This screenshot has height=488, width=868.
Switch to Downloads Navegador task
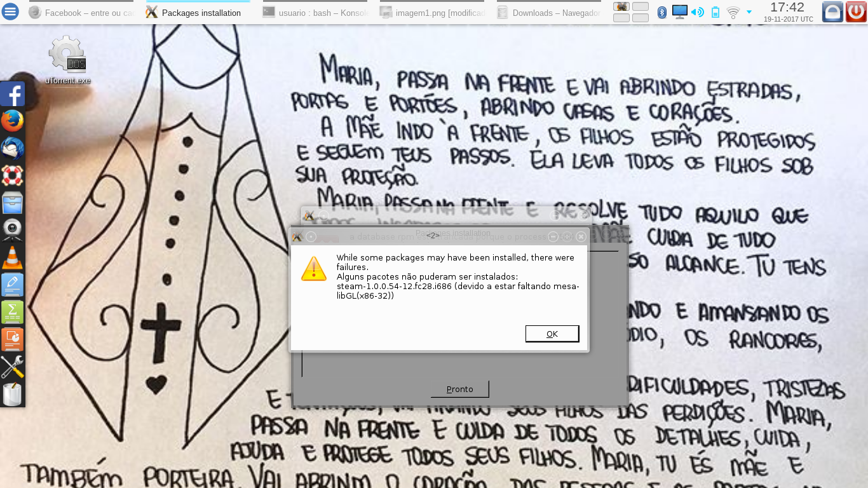(549, 12)
